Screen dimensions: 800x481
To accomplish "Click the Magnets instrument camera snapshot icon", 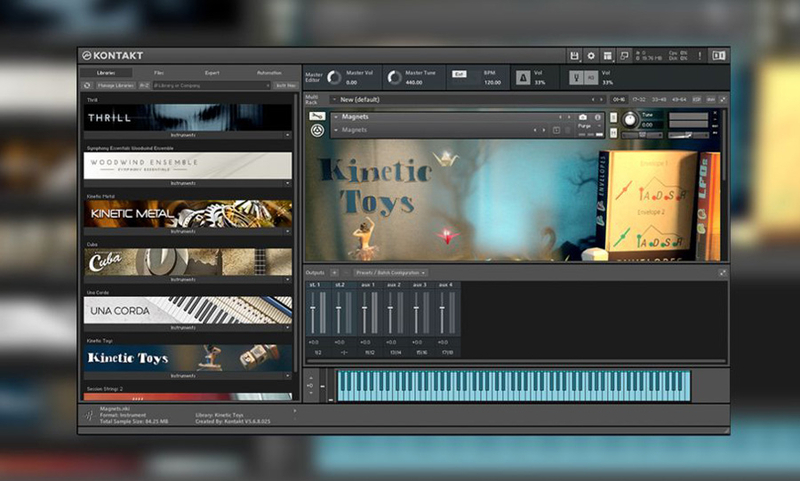I will (583, 117).
